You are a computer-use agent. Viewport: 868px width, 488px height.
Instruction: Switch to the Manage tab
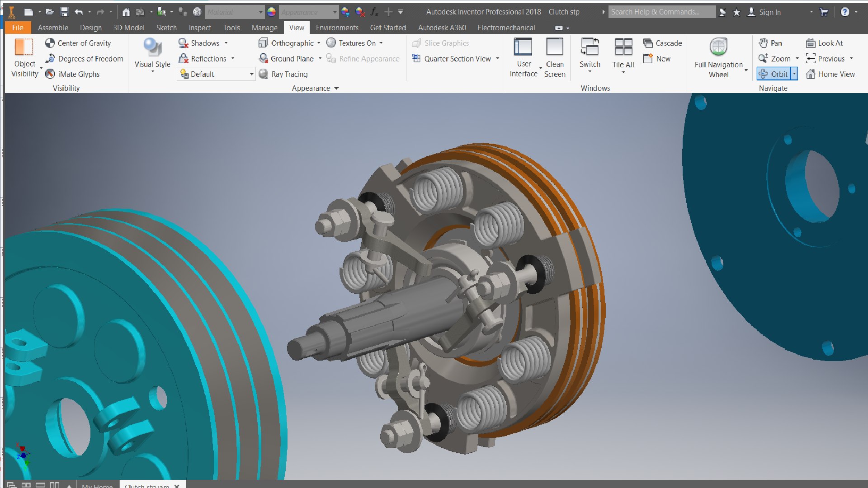click(x=264, y=28)
